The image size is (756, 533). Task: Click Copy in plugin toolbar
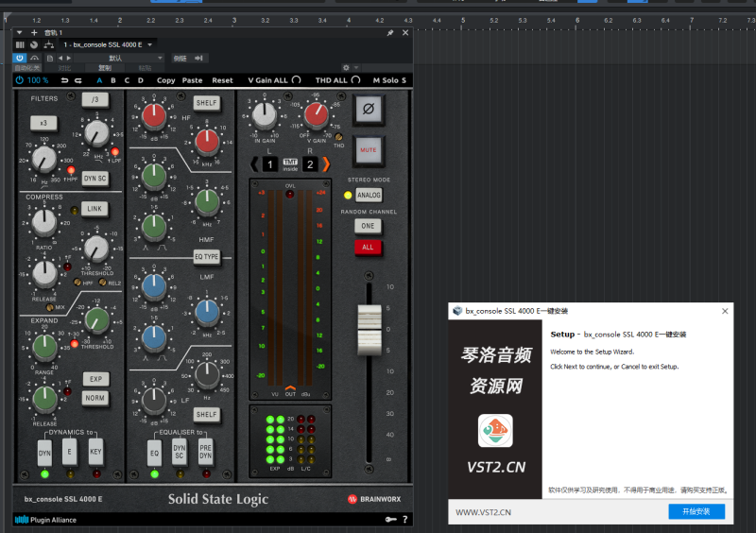click(166, 80)
